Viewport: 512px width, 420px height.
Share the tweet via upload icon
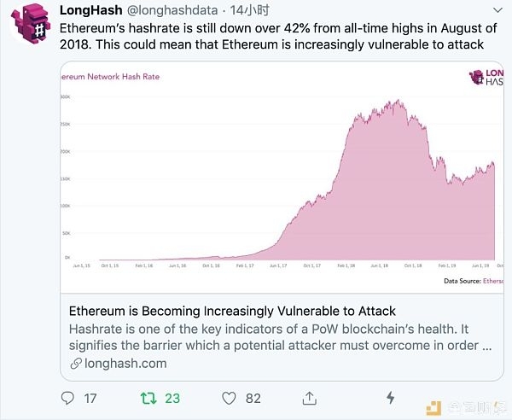pos(309,398)
